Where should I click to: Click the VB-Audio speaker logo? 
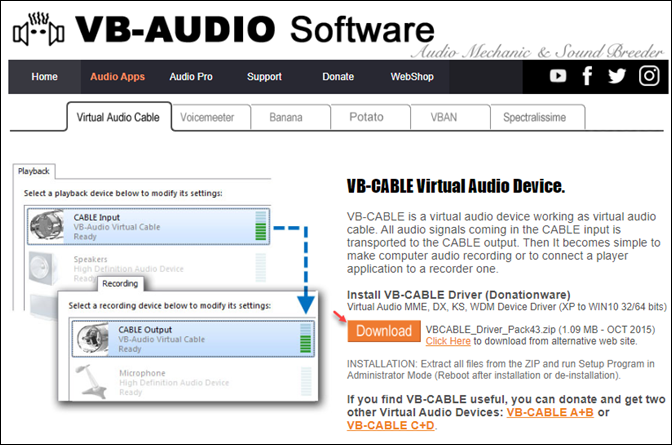point(39,29)
